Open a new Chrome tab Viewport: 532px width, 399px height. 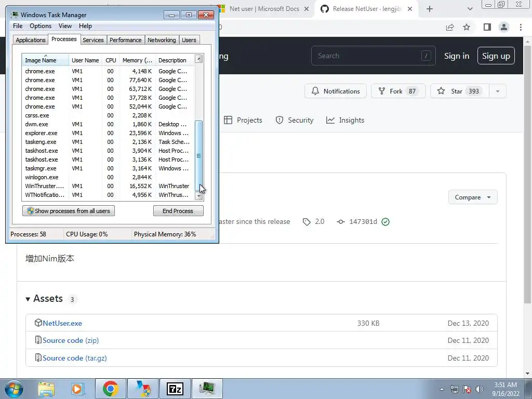(430, 9)
